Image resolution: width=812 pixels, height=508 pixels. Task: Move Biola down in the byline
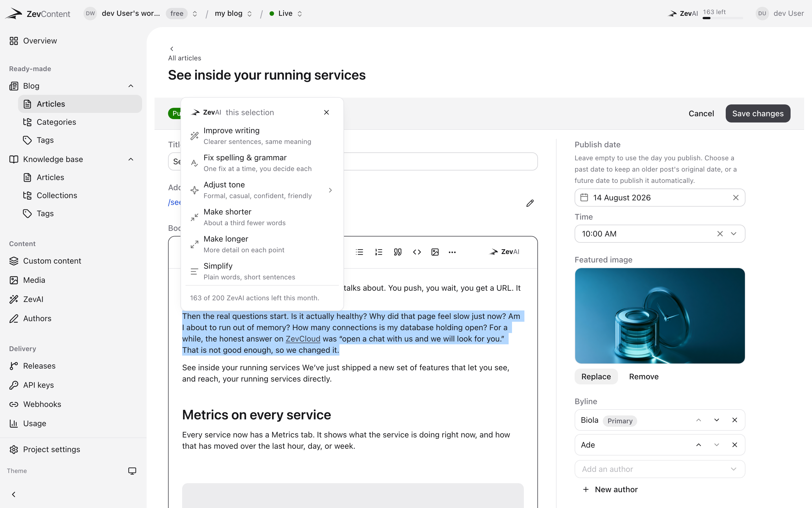[716, 420]
